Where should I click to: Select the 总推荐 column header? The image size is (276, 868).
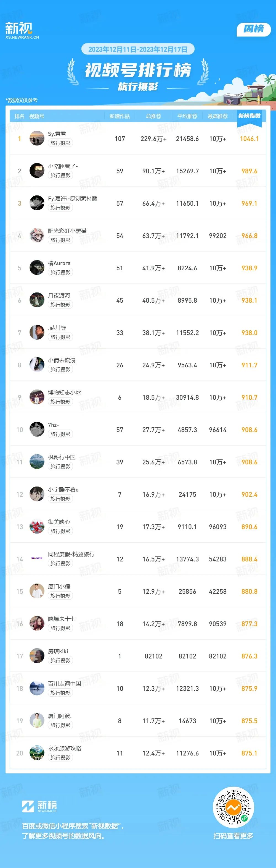(x=153, y=116)
